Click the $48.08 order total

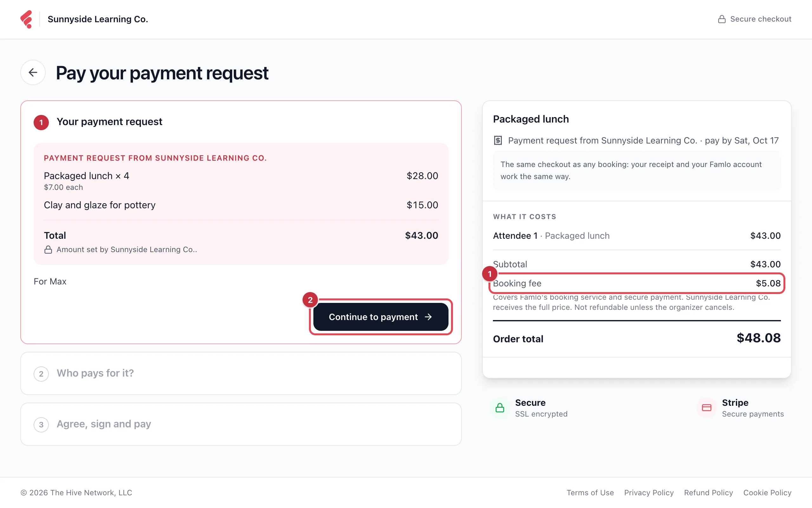point(759,338)
